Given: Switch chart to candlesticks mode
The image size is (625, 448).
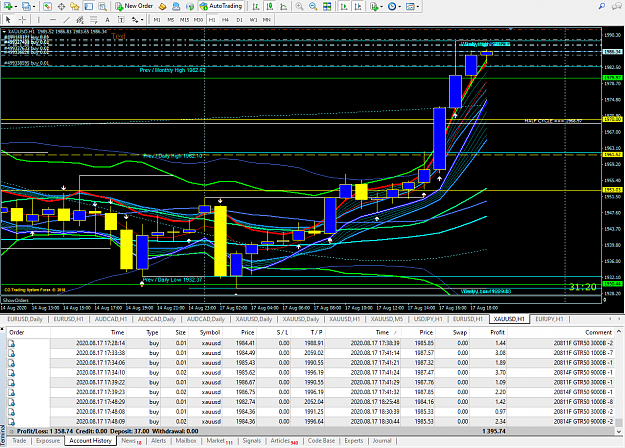Looking at the screenshot, I should pyautogui.click(x=270, y=6).
